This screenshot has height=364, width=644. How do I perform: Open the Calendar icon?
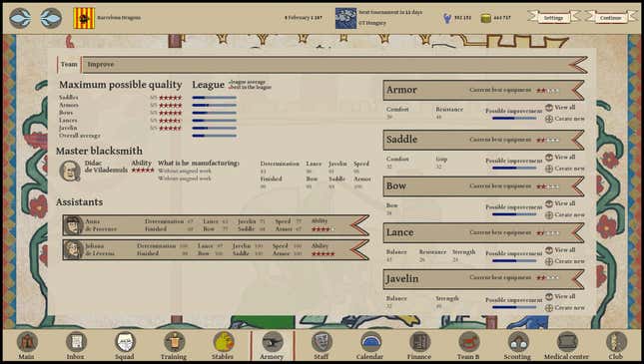370,342
